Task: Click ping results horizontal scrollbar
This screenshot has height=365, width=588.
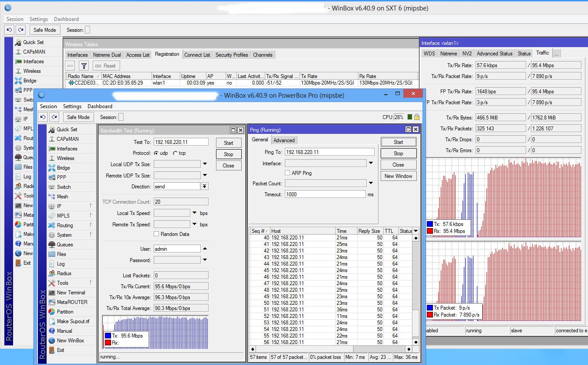Action: click(331, 349)
